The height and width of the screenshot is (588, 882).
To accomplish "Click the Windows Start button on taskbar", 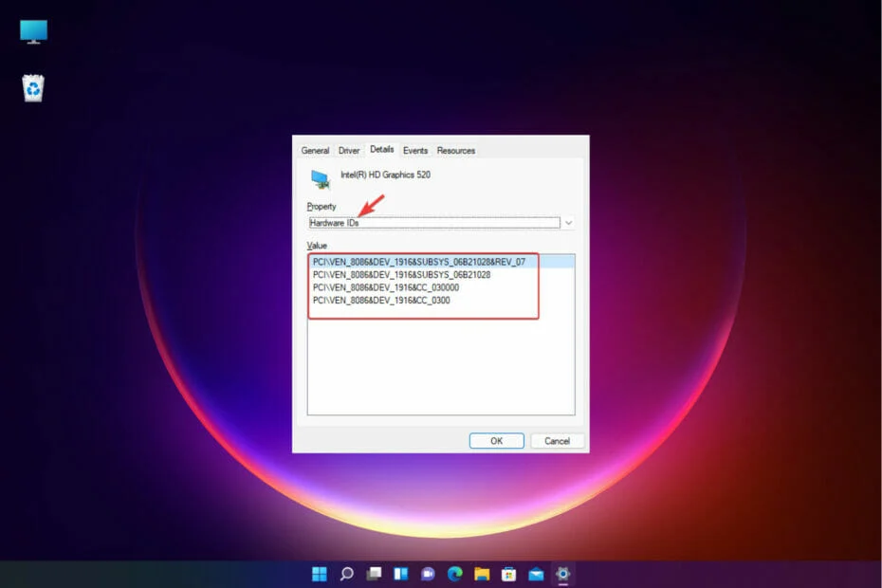I will (x=320, y=574).
